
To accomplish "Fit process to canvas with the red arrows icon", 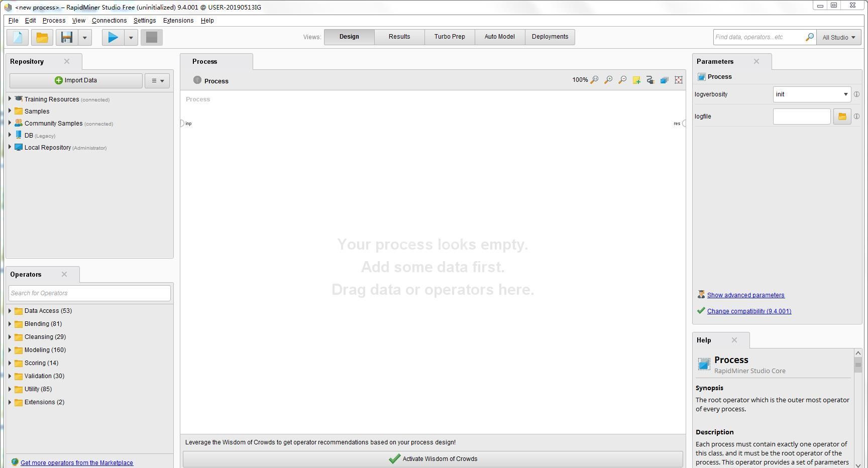I will [679, 80].
